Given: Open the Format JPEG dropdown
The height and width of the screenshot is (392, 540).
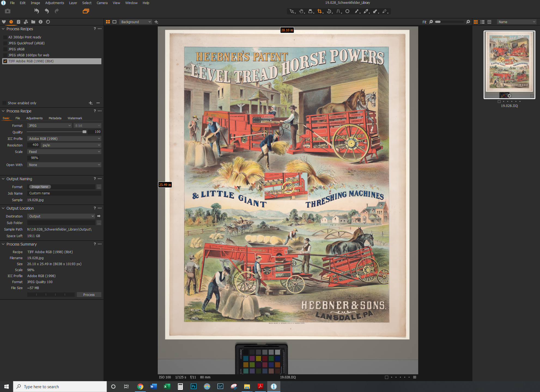Looking at the screenshot, I should pos(49,125).
